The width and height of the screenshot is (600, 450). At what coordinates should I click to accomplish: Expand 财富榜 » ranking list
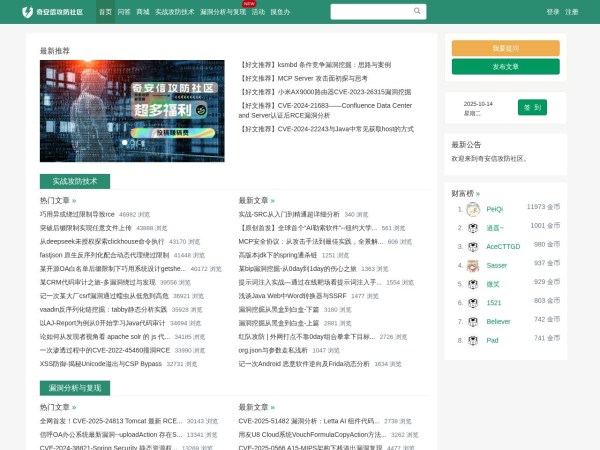[466, 194]
